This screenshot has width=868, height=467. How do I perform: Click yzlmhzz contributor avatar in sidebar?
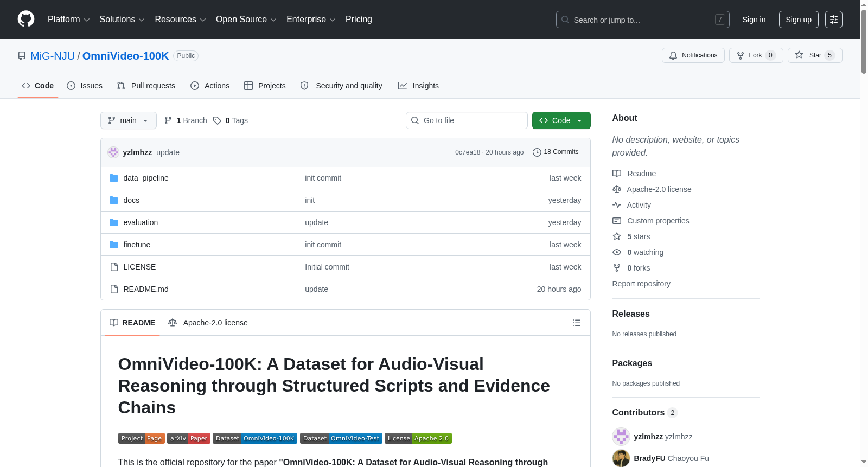coord(621,437)
